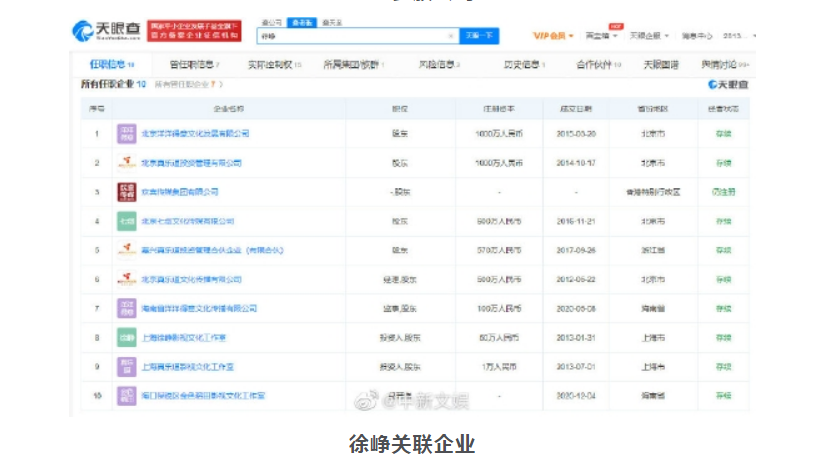This screenshot has height=459, width=832.
Task: Click the green logo in row 8
Action: [126, 337]
